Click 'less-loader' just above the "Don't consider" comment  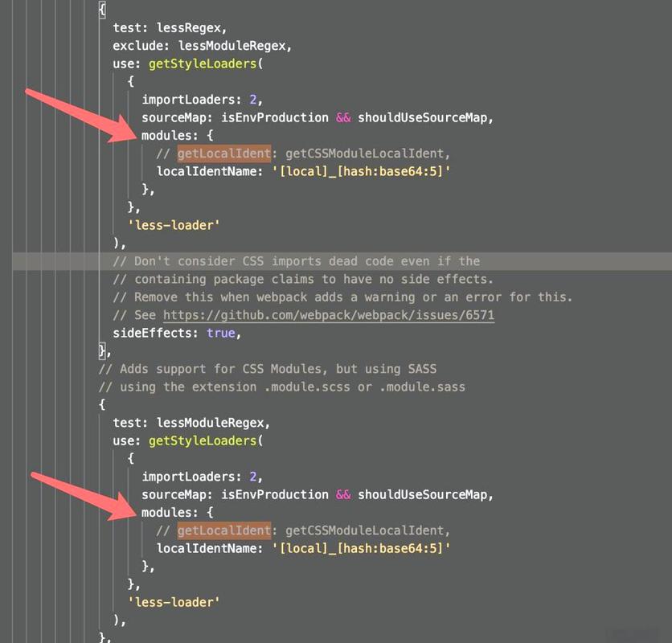[x=174, y=226]
